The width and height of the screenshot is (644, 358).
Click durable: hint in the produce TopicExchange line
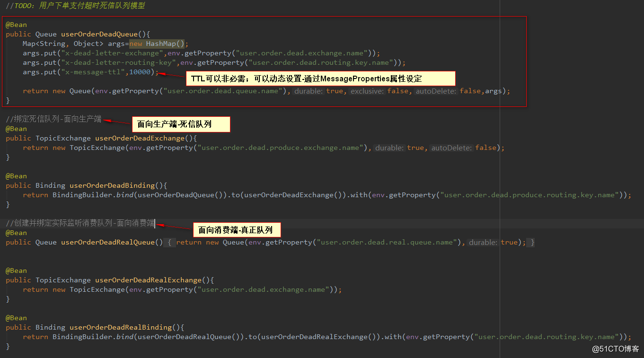tap(389, 148)
